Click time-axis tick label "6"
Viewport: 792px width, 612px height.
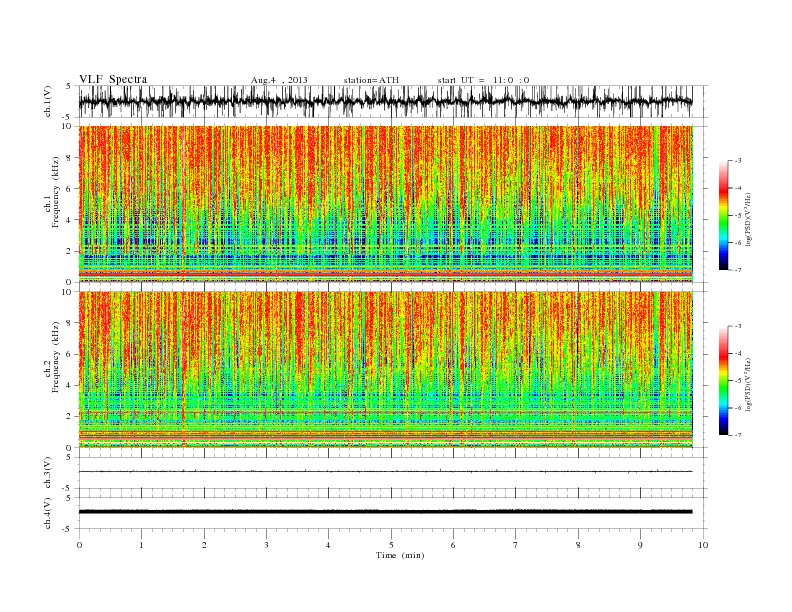pos(453,545)
